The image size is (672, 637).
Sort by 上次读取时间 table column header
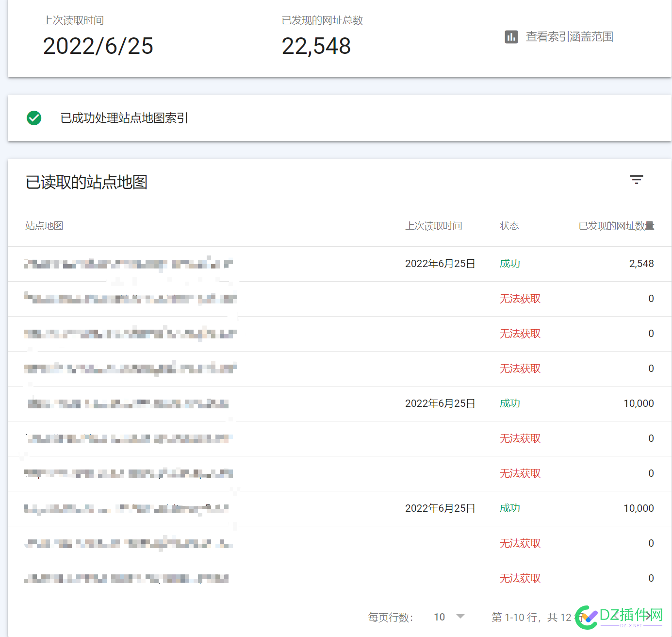click(434, 226)
